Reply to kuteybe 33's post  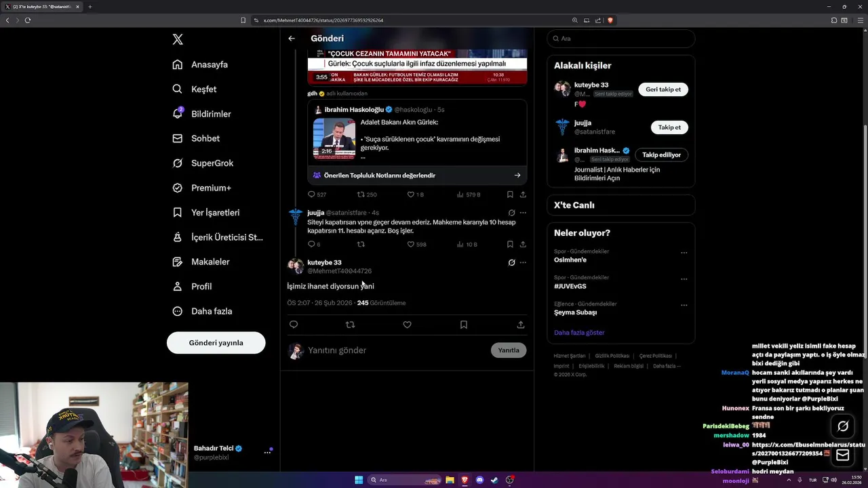coord(294,325)
